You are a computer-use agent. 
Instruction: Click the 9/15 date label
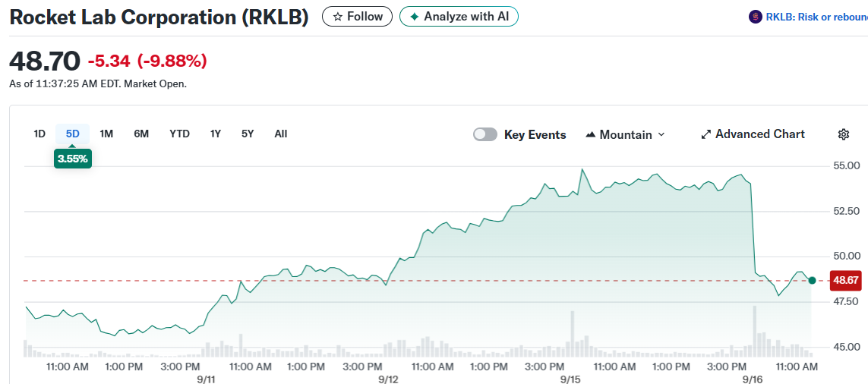[x=570, y=379]
